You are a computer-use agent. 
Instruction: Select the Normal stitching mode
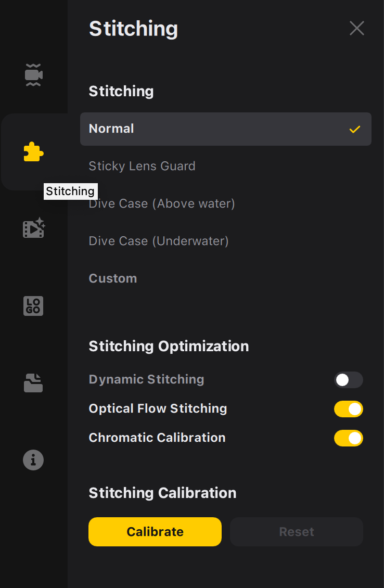click(226, 129)
